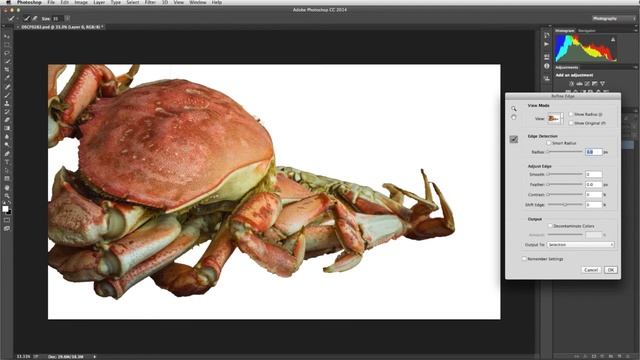The image size is (640, 360).
Task: Adjust the Shift Edge slider
Action: [x=565, y=204]
